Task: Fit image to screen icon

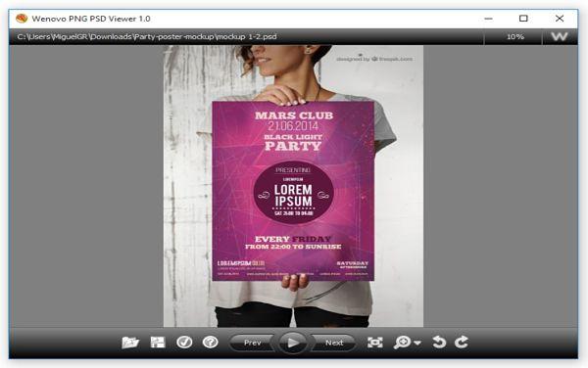Action: click(x=375, y=343)
